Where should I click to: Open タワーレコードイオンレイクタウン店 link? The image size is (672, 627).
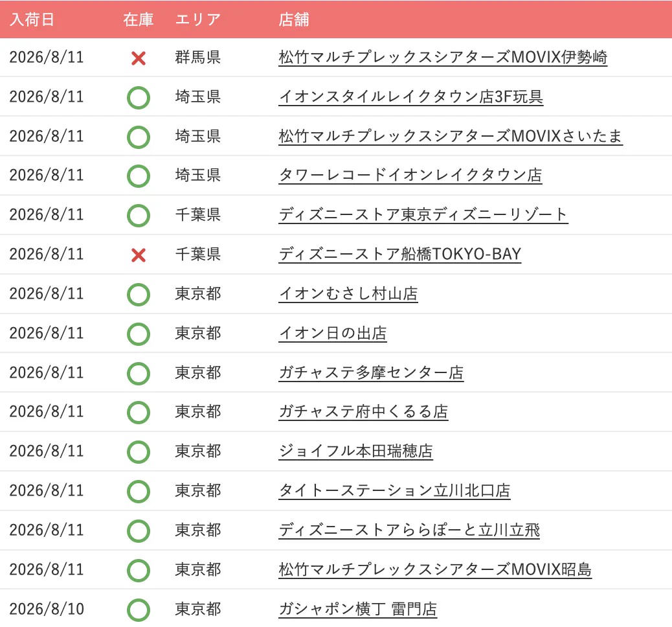pos(410,175)
